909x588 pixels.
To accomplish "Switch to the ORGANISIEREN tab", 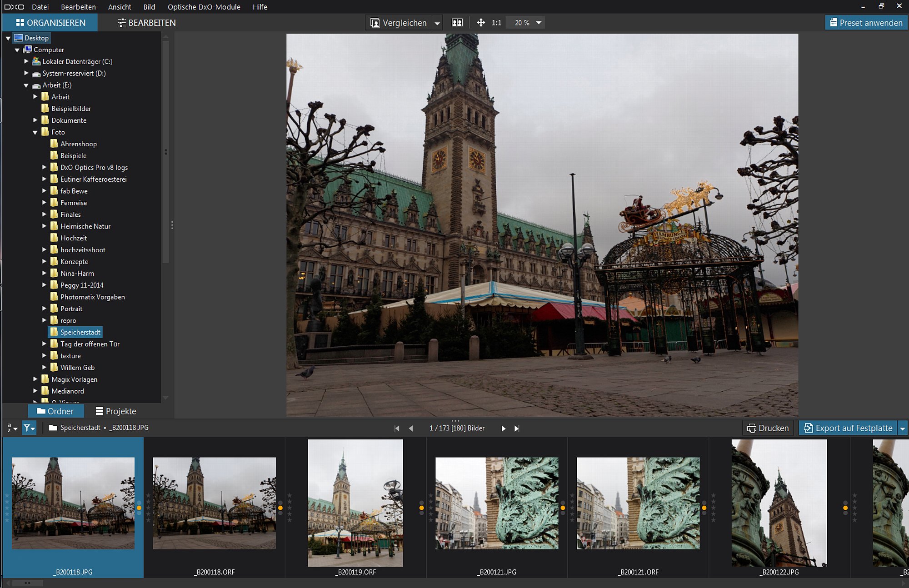I will [x=50, y=23].
